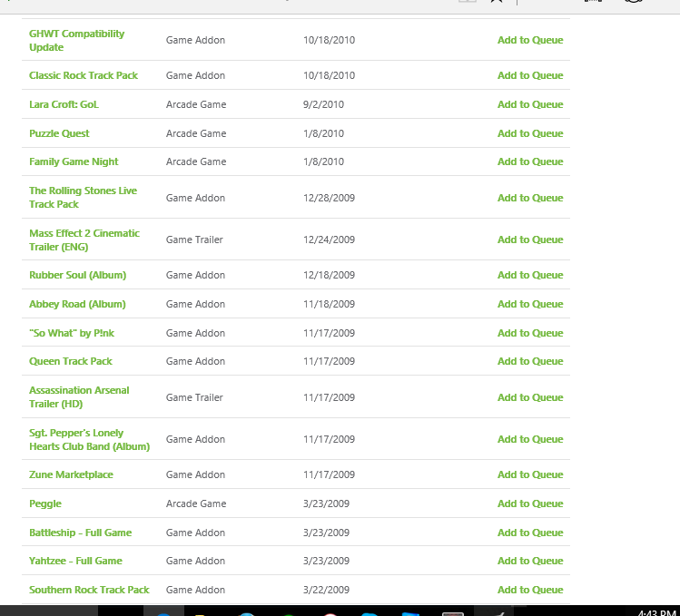The width and height of the screenshot is (680, 616).
Task: Select Queen Track Pack's 11/17/2009 date
Action: (329, 362)
